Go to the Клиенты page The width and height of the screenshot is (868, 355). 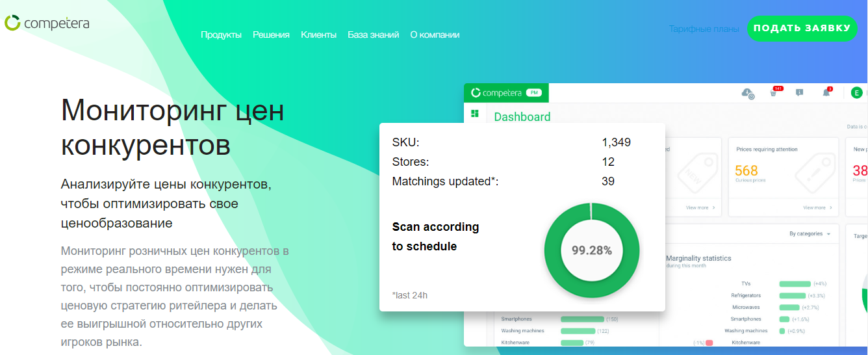tap(318, 35)
